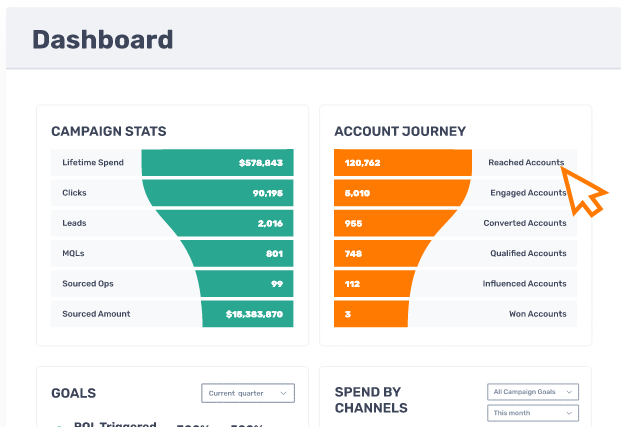Click the Leads 2,016 funnel segment
Viewport: 621px width, 427px height.
point(225,223)
